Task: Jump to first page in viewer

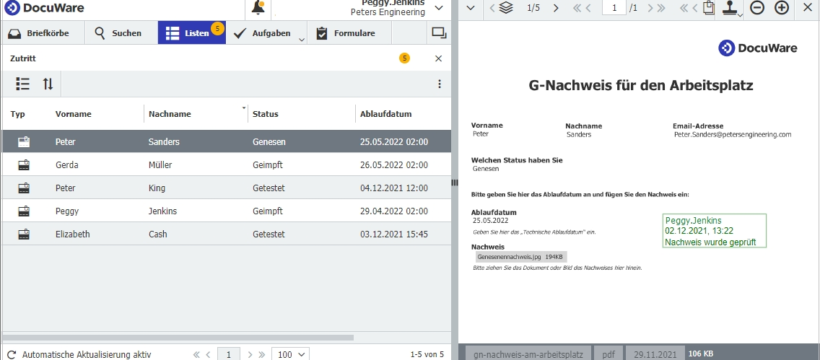Action: tap(578, 8)
